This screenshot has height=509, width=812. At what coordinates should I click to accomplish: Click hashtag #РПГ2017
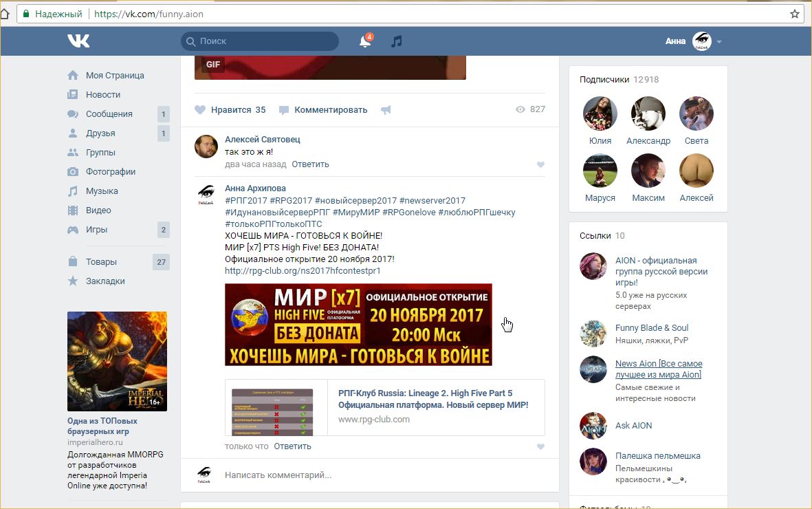point(246,201)
